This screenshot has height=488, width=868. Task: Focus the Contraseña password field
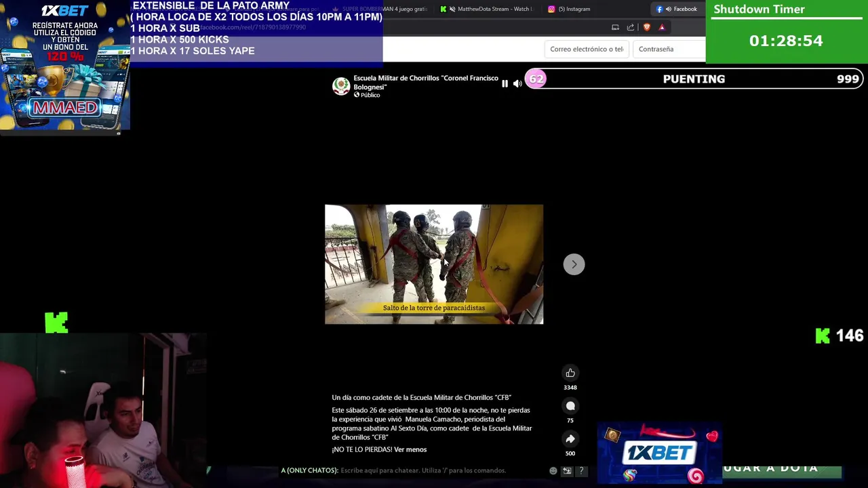(669, 49)
